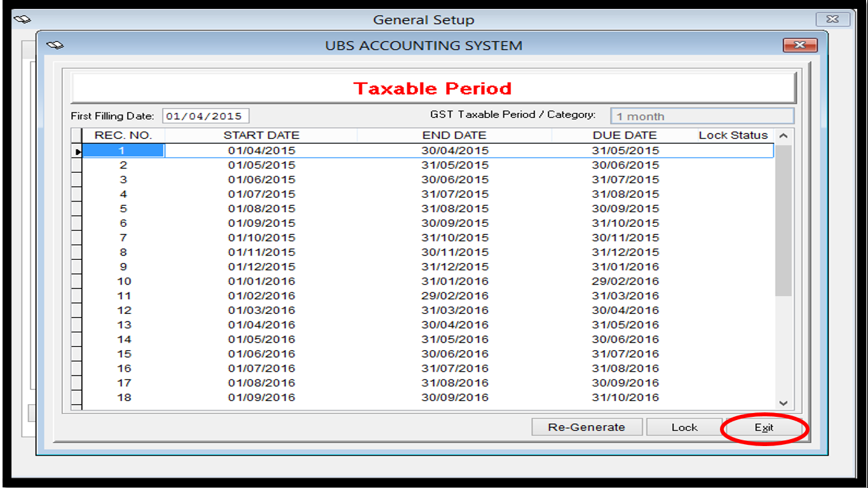Click the Exit button
This screenshot has width=868, height=488.
tap(764, 428)
